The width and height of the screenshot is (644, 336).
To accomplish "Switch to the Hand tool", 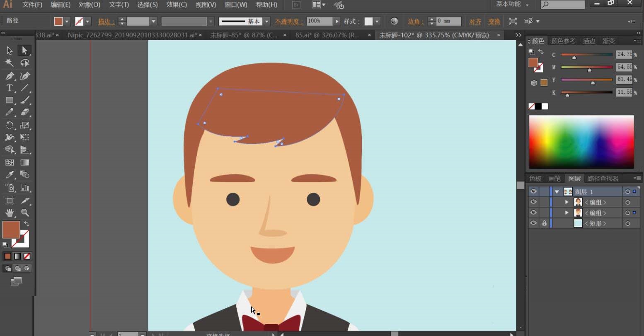I will [10, 213].
